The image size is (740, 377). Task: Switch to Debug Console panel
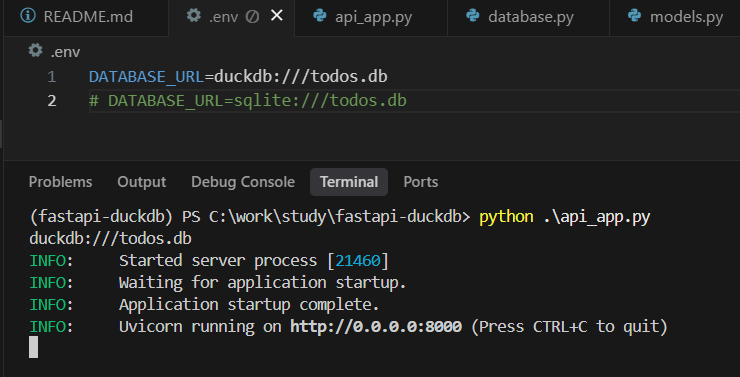tap(243, 182)
